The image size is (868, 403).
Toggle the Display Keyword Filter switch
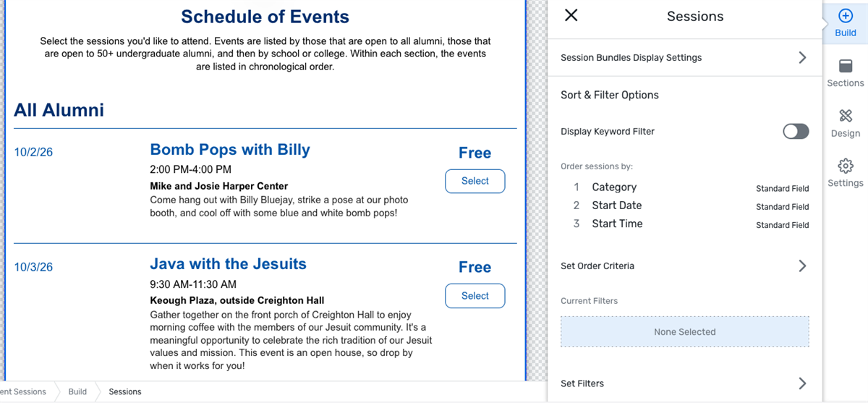[x=796, y=131]
